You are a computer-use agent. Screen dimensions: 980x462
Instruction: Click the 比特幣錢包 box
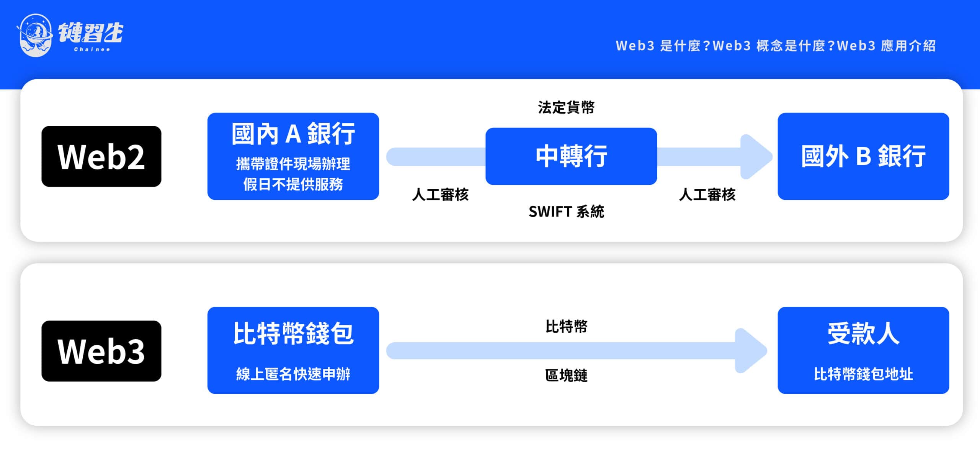[293, 350]
